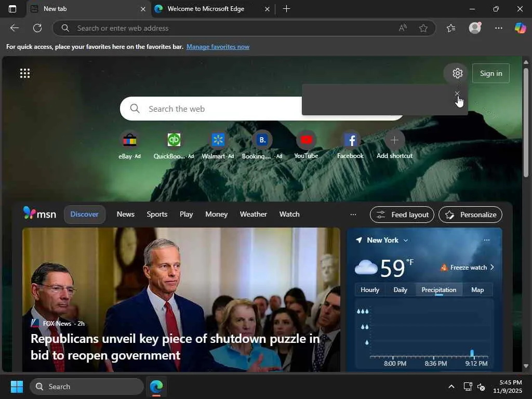Select Precipitation weather view
This screenshot has width=532, height=399.
[438, 290]
